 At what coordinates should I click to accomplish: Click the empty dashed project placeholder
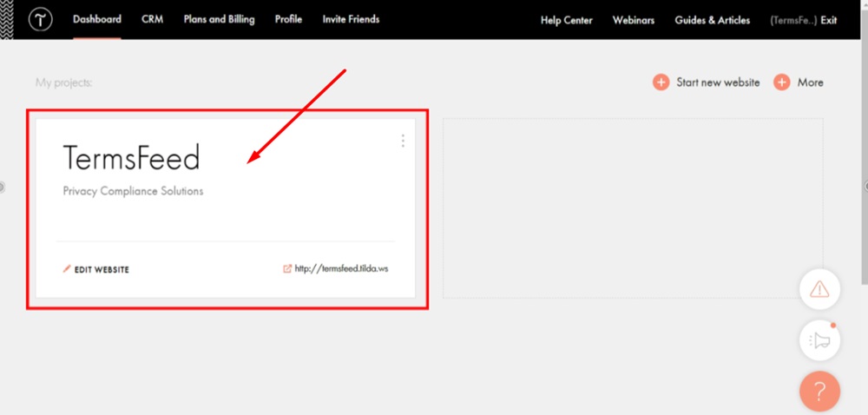click(x=633, y=208)
